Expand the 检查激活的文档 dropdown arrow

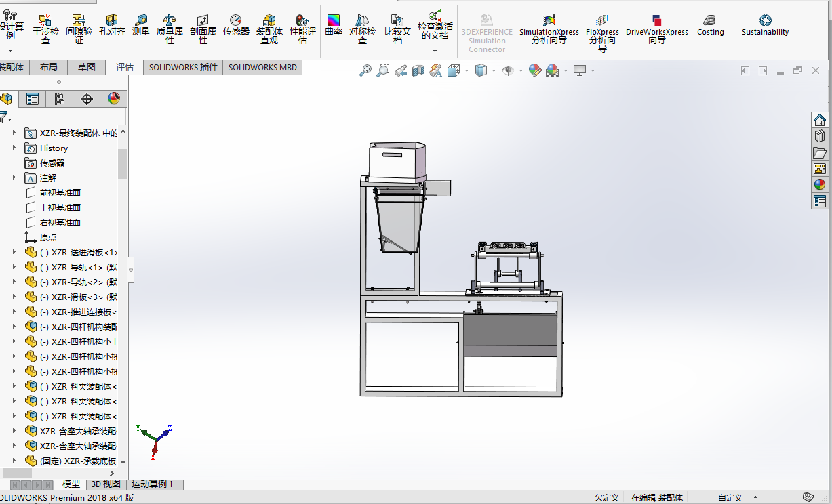pos(435,51)
